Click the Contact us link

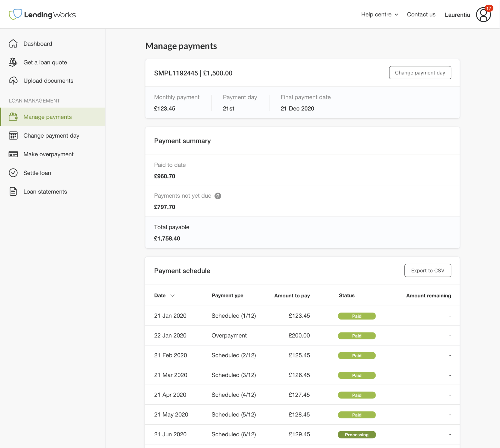tap(421, 15)
